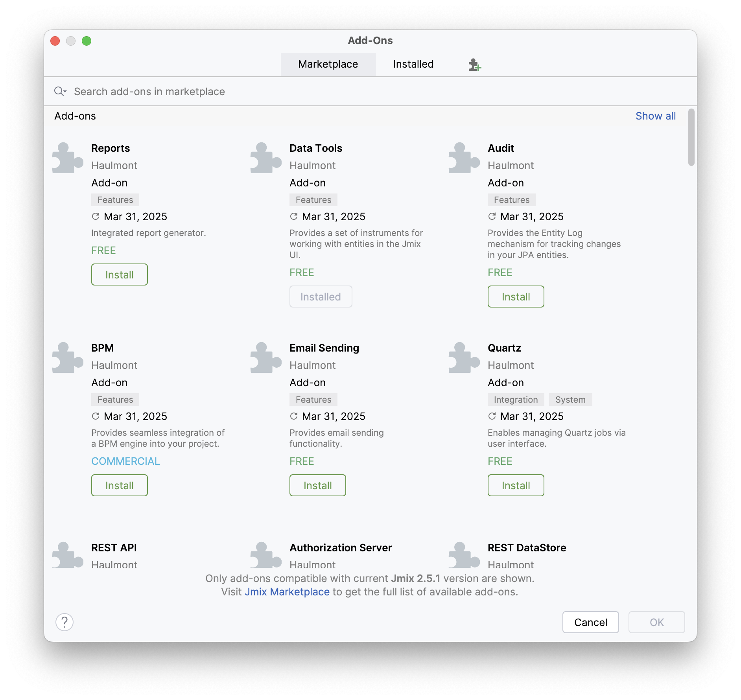Switch to the Installed tab
Screen dimensions: 741x700
point(413,64)
